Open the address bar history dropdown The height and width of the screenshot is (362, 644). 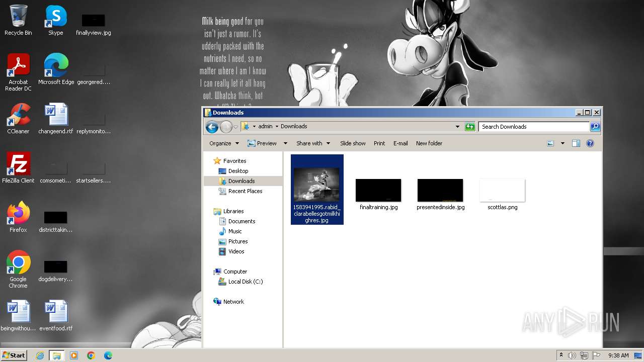pyautogui.click(x=457, y=127)
